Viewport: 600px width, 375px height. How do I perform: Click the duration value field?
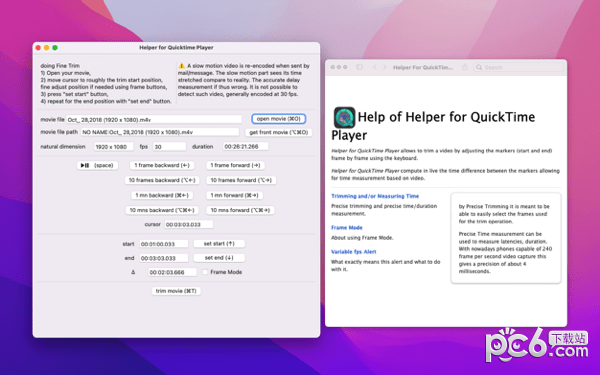point(246,147)
